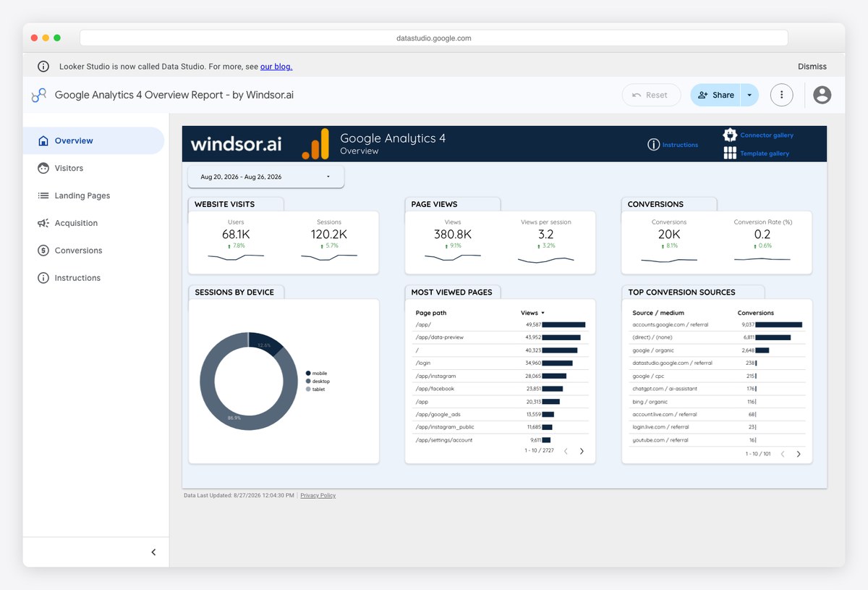The height and width of the screenshot is (590, 868).
Task: Click the Reset button
Action: (x=651, y=95)
